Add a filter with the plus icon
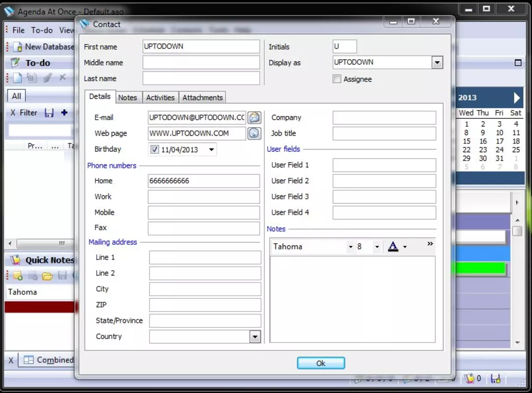 pyautogui.click(x=64, y=112)
